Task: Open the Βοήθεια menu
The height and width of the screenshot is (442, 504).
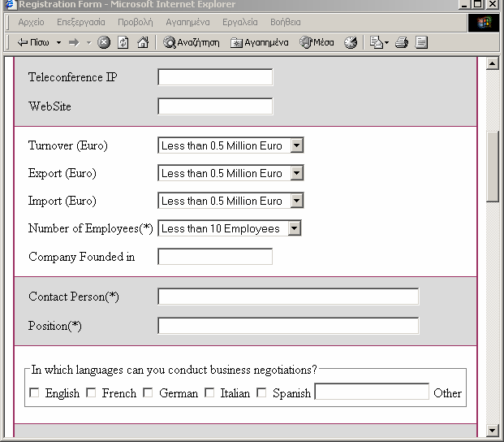Action: tap(286, 22)
